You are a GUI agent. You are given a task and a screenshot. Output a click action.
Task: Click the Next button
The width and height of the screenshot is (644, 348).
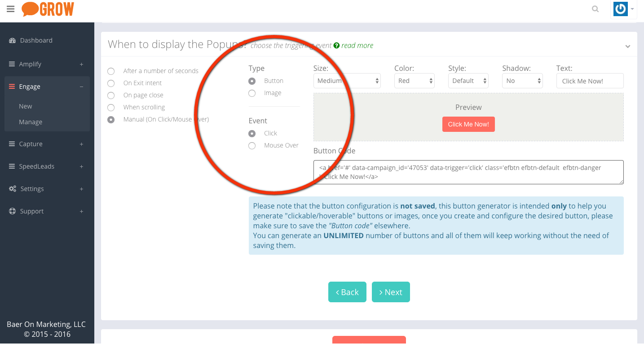pyautogui.click(x=391, y=292)
